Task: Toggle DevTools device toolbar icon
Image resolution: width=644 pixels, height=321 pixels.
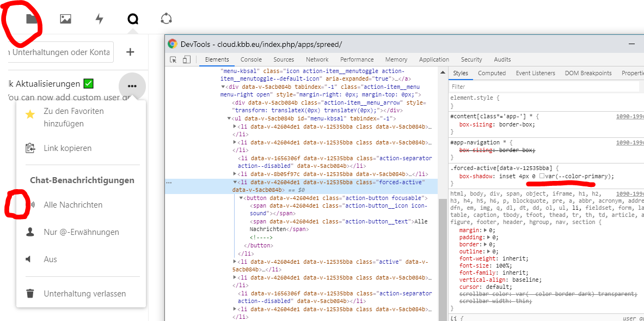Action: [187, 59]
